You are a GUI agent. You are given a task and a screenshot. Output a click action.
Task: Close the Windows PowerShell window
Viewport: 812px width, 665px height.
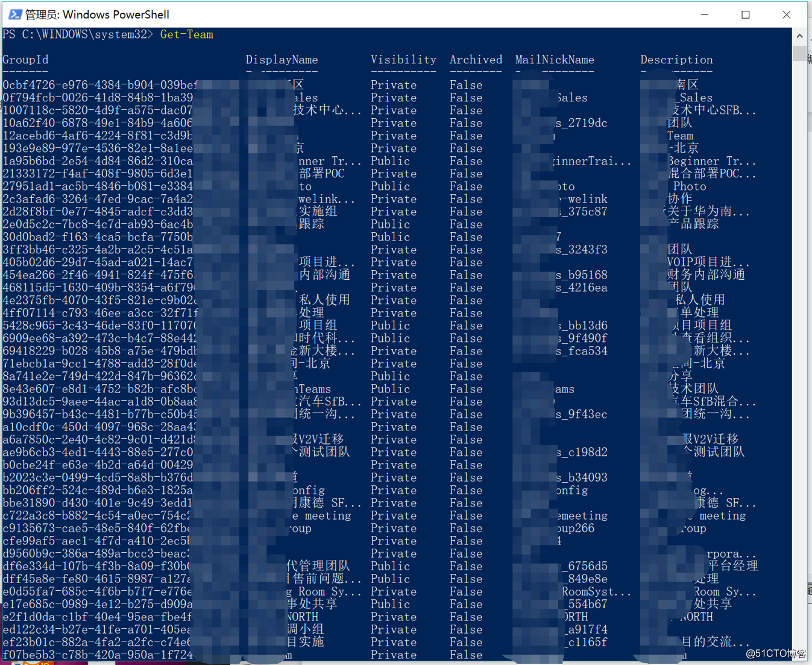coord(787,14)
